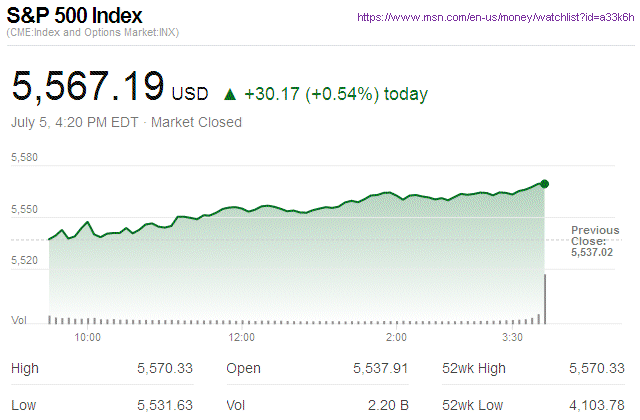
Task: Click the green up-arrow triangle icon
Action: (229, 95)
